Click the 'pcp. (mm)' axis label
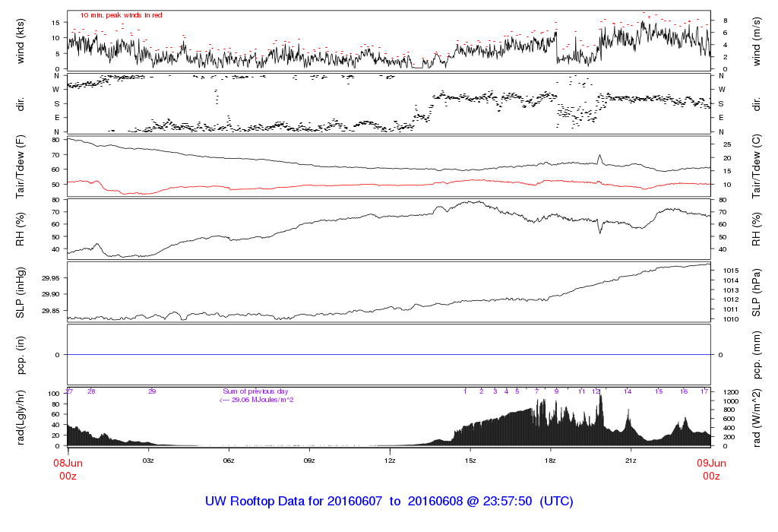 tap(756, 355)
